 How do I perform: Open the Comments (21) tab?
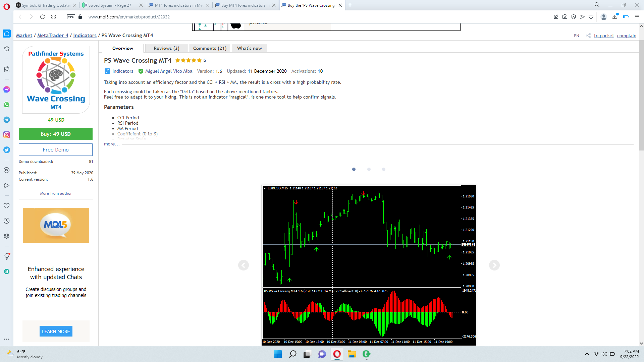point(210,48)
